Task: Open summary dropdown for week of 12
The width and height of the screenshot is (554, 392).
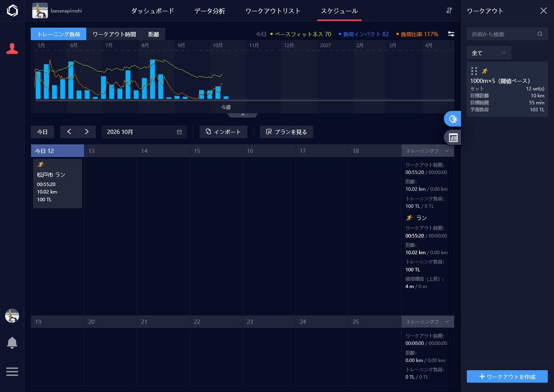Action: click(x=428, y=151)
